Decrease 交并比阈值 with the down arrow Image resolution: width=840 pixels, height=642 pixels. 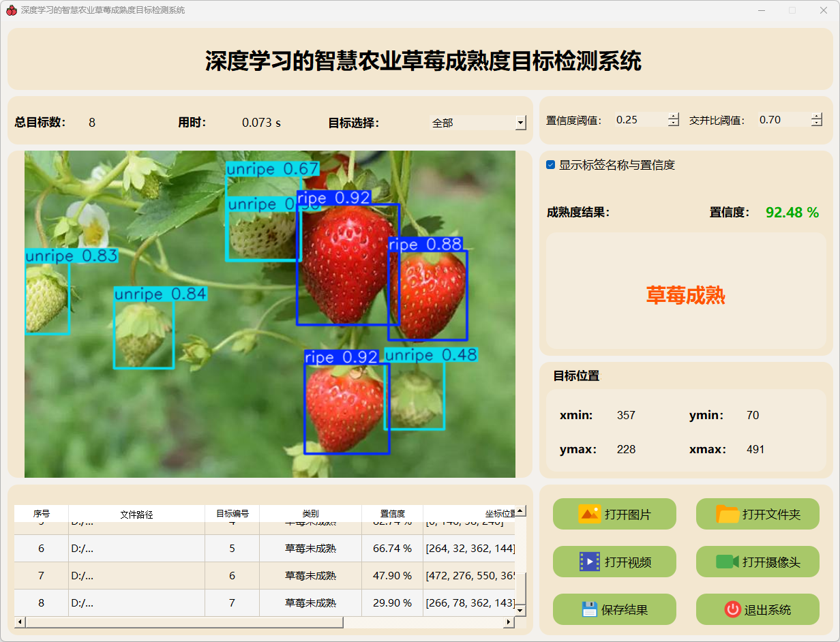click(x=817, y=123)
